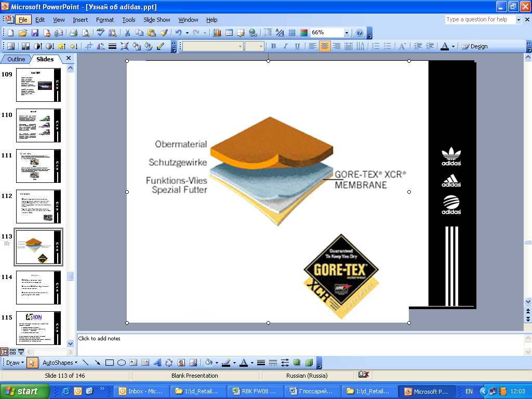This screenshot has height=399, width=532.
Task: Open the Format menu
Action: [x=105, y=20]
